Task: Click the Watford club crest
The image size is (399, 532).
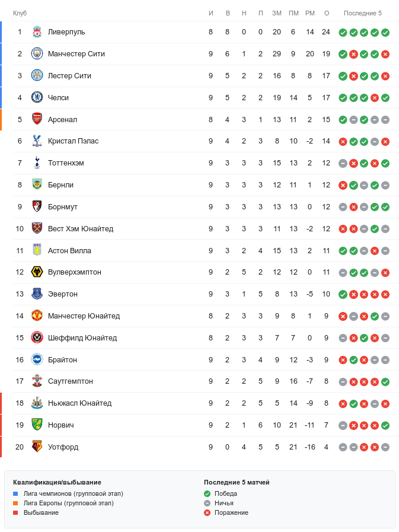Action: [37, 447]
